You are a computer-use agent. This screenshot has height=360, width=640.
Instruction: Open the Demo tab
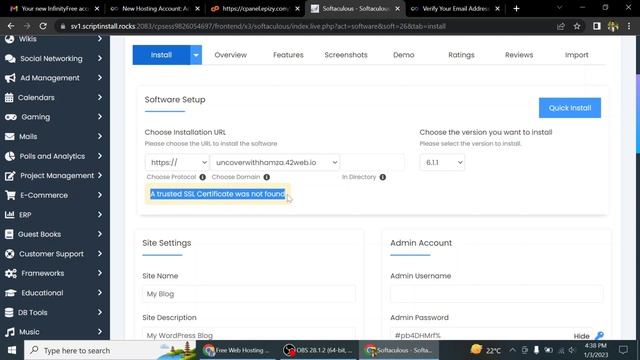pyautogui.click(x=404, y=55)
